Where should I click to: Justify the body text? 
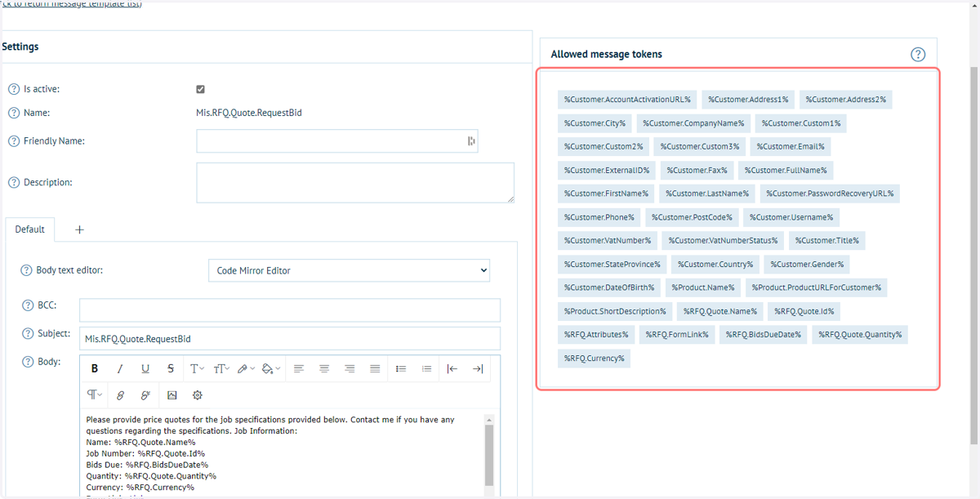click(375, 369)
